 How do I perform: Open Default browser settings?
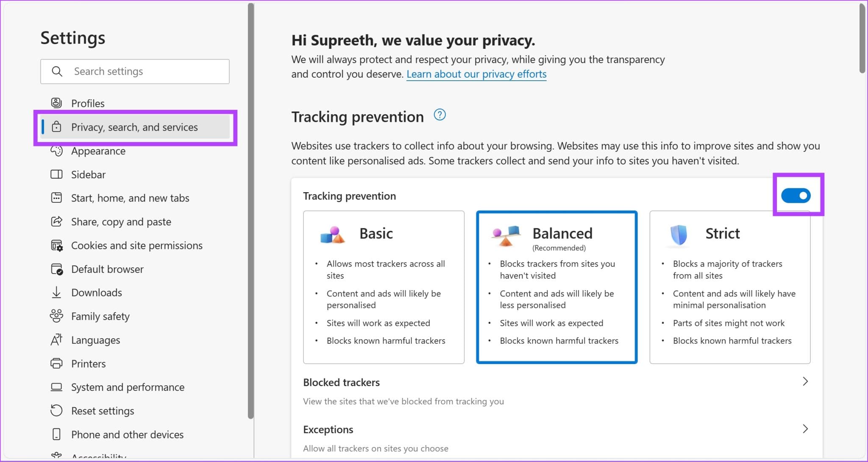tap(107, 269)
